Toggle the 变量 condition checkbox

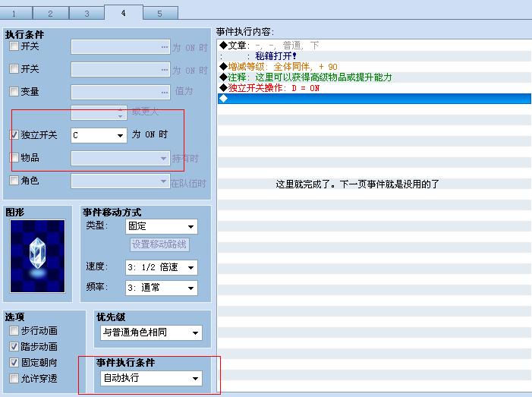pos(14,91)
